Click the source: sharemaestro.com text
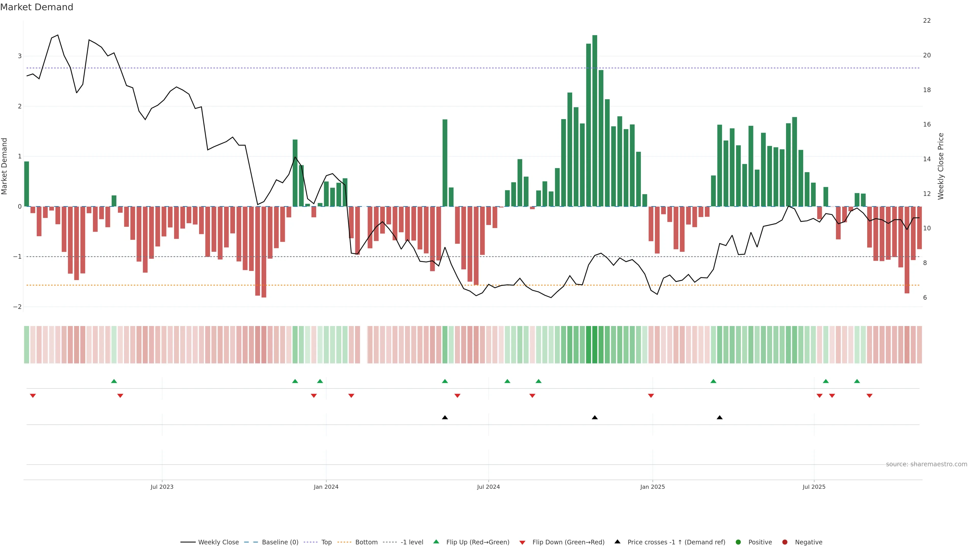This screenshot has height=551, width=980. click(x=926, y=464)
